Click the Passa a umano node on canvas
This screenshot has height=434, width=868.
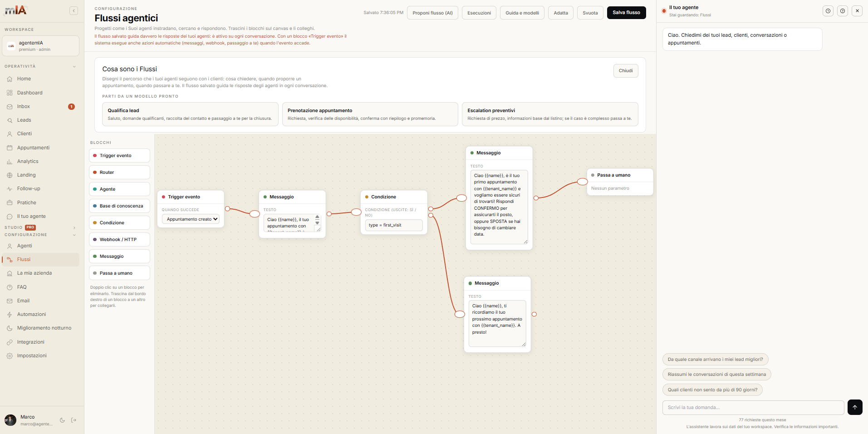[x=620, y=182]
